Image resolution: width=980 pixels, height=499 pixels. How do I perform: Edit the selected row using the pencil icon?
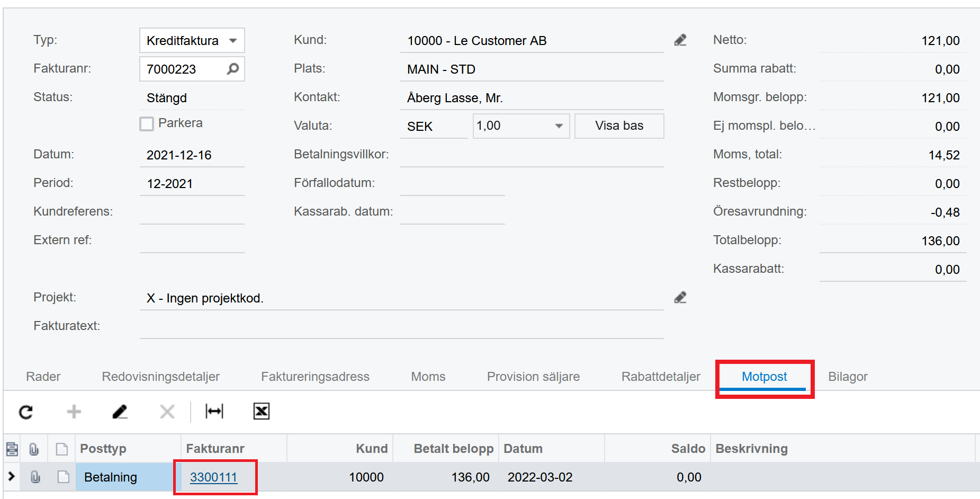click(120, 412)
